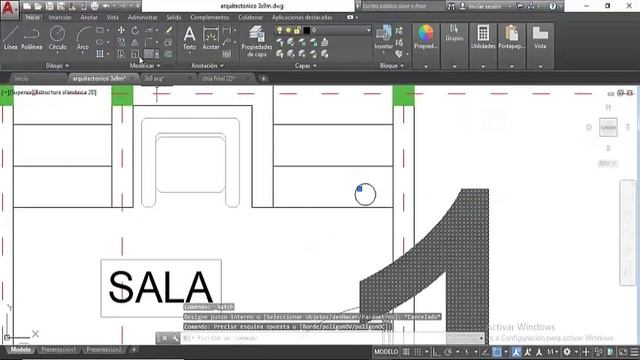Open the layer name dropdown list
The image size is (640, 360).
point(368,30)
